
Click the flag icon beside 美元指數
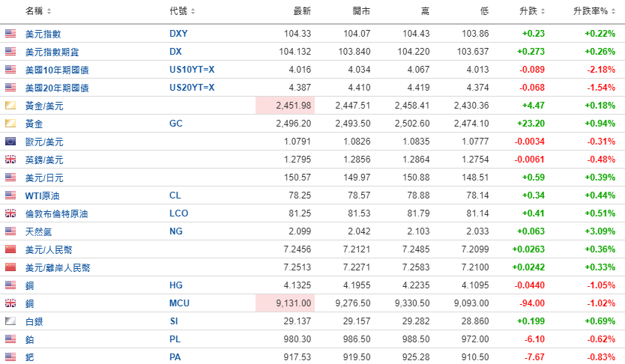pyautogui.click(x=10, y=34)
